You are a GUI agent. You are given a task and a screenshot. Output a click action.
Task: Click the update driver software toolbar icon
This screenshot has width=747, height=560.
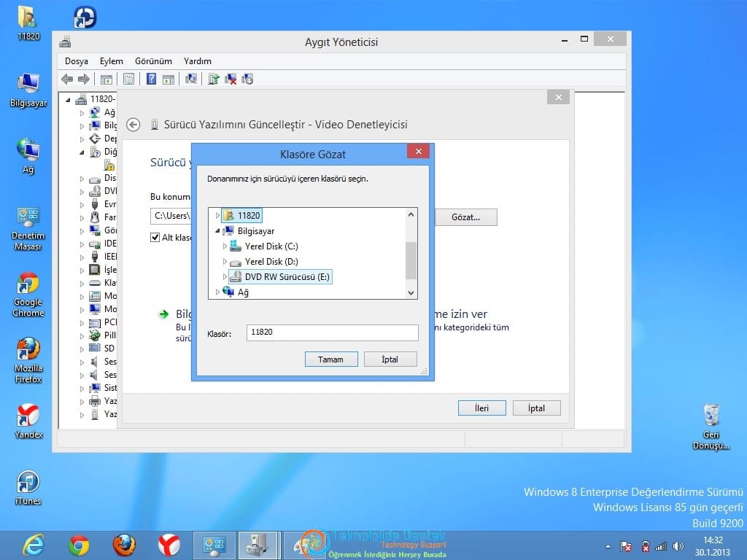(x=214, y=79)
